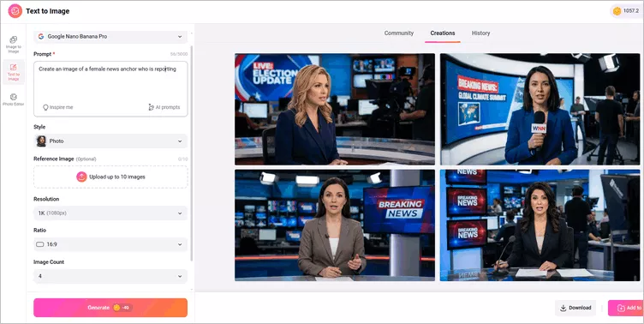Screen dimensions: 644x324
Task: Click the Google logo in model selector
Action: pos(40,37)
